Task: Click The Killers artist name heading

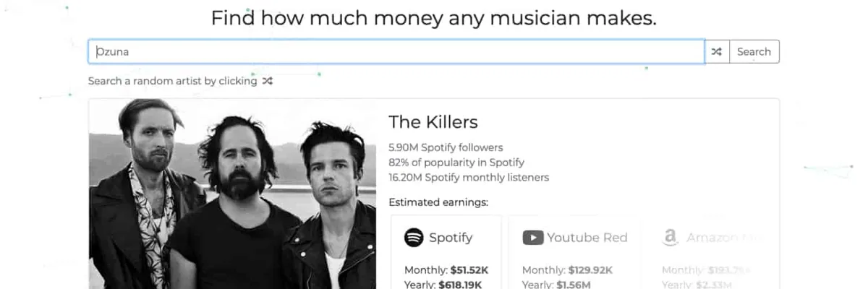Action: coord(433,121)
